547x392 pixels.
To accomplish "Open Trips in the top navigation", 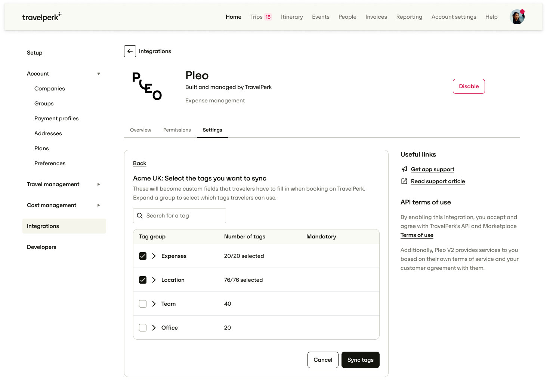I will [x=256, y=17].
